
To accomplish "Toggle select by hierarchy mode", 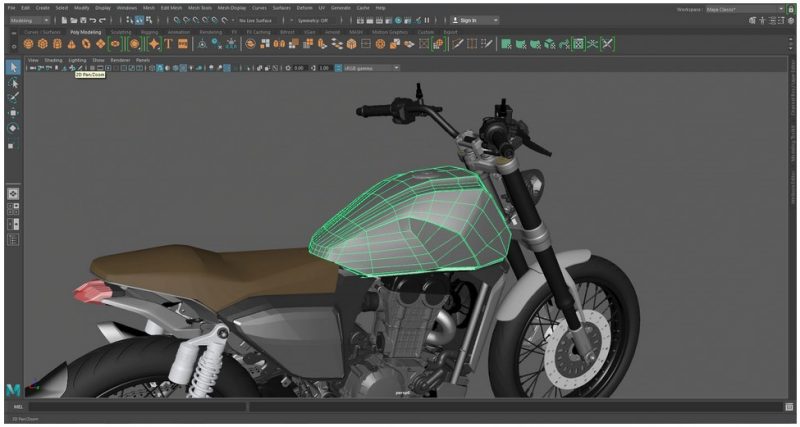I will [x=130, y=20].
